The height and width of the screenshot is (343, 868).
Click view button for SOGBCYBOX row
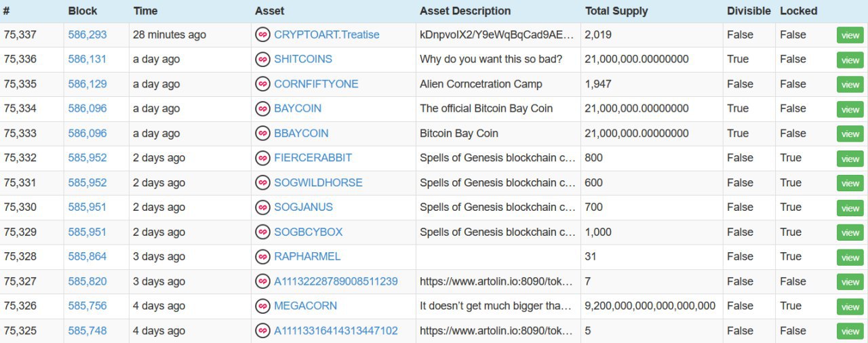tap(850, 233)
